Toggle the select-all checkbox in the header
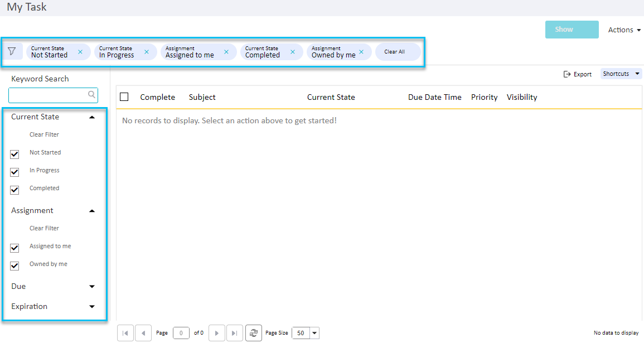Viewport: 644px width, 343px height. pos(124,96)
